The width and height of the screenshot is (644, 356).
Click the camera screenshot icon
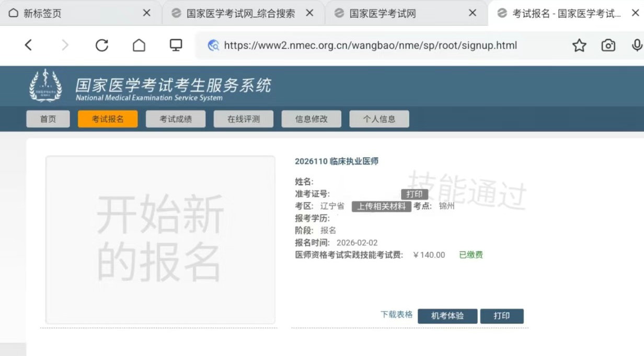coord(608,45)
